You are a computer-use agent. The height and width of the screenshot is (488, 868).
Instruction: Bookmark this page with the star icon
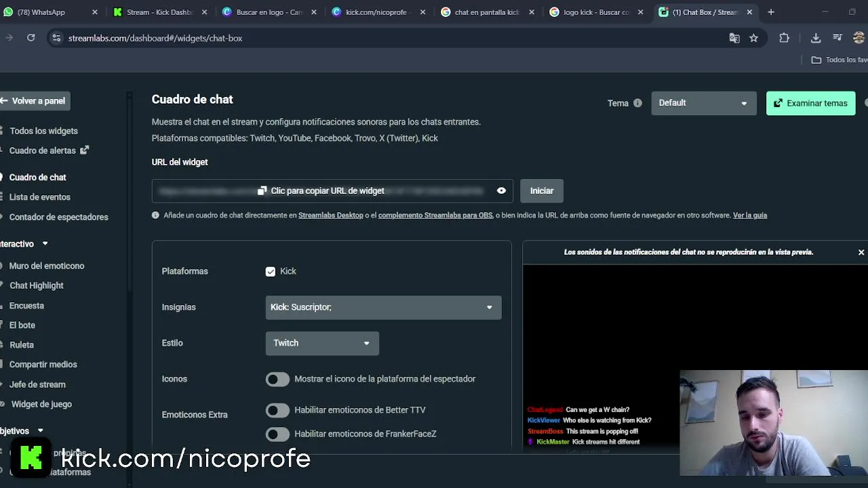[x=753, y=38]
